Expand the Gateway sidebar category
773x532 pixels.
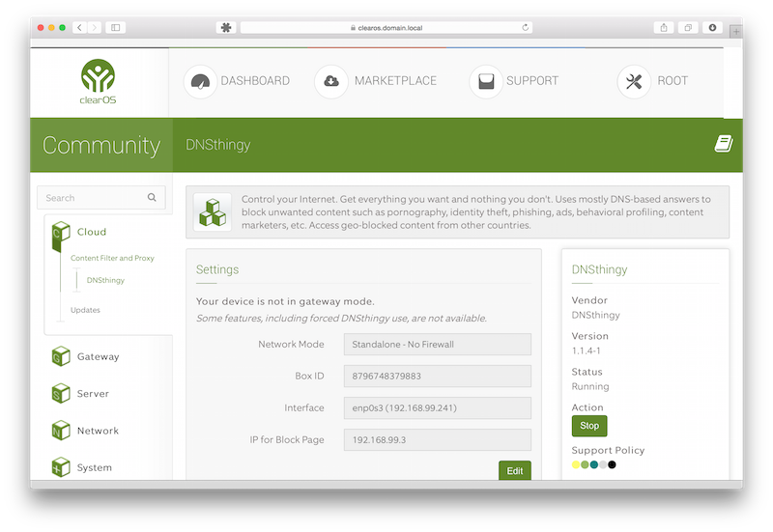(x=99, y=356)
